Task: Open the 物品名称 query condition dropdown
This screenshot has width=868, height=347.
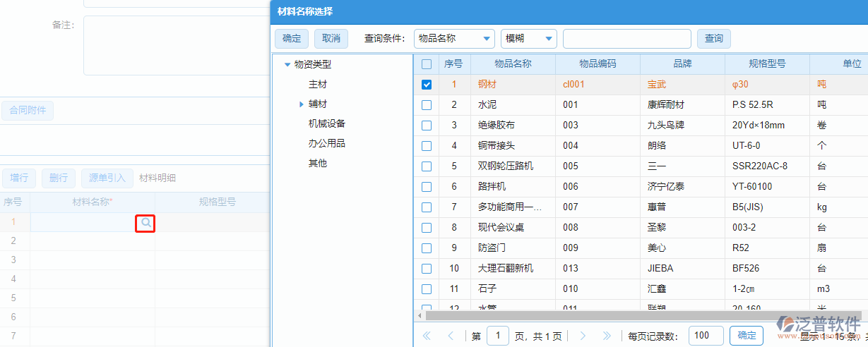Action: point(454,38)
